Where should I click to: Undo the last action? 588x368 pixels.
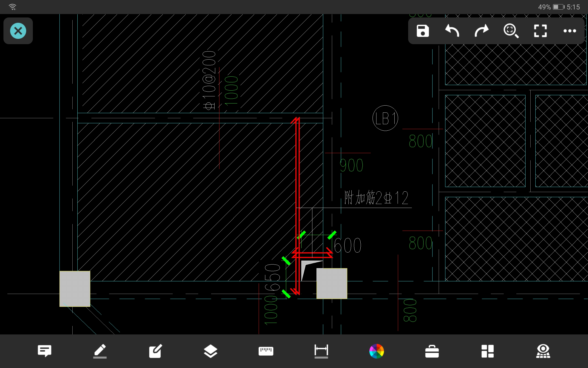(452, 31)
